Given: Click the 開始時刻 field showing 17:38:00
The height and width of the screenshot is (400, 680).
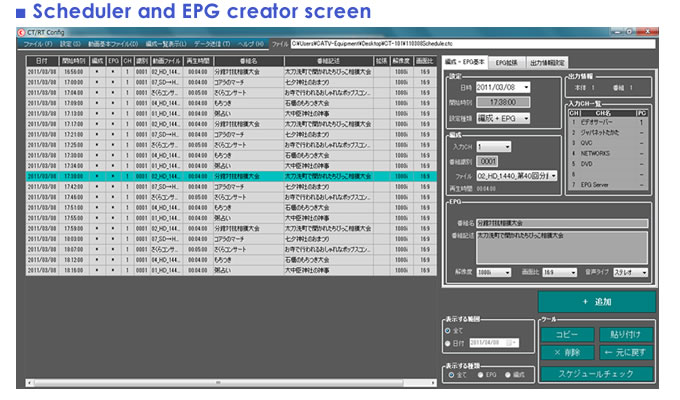Looking at the screenshot, I should [503, 102].
